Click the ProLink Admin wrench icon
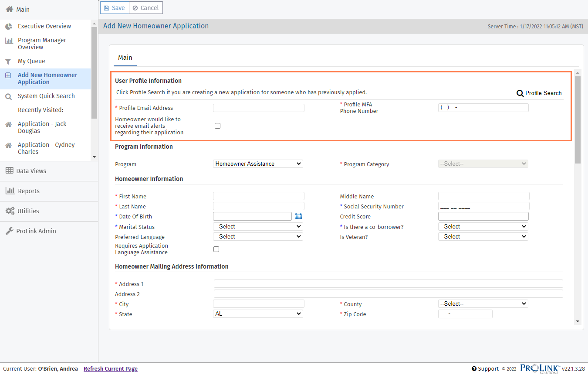 [10, 231]
